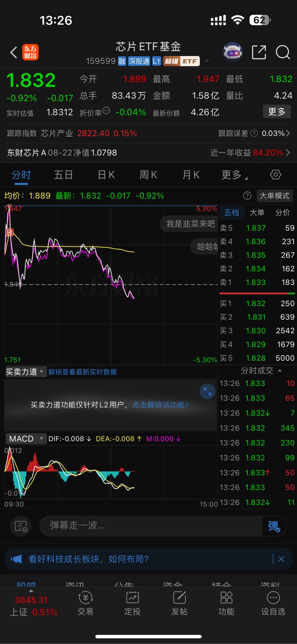Tap the L1 badge
297x644 pixels.
point(156,61)
